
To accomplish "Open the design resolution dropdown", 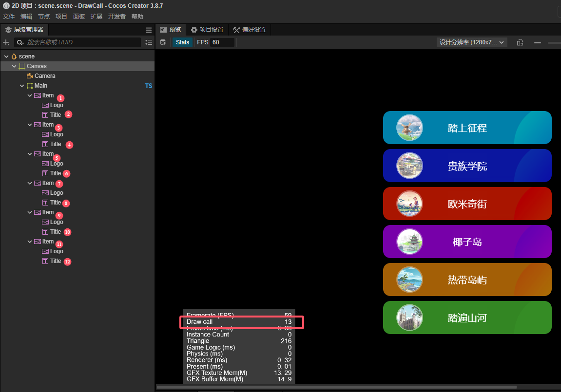I will click(x=471, y=42).
